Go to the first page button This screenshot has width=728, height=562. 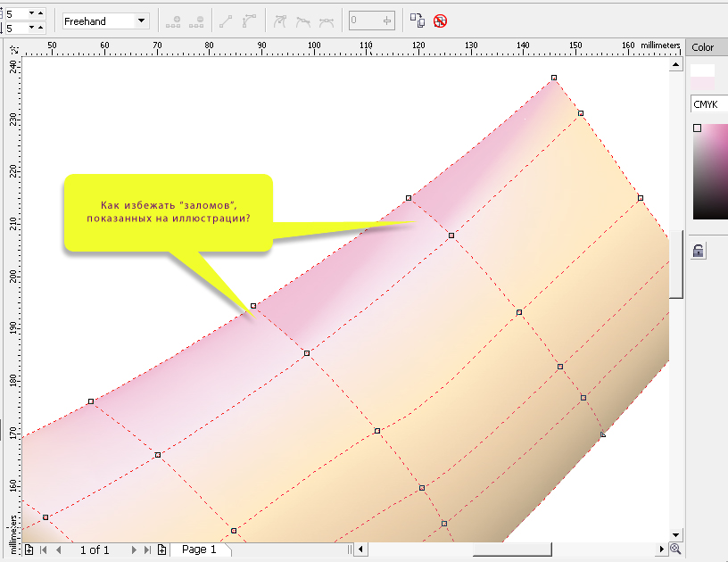click(x=43, y=550)
